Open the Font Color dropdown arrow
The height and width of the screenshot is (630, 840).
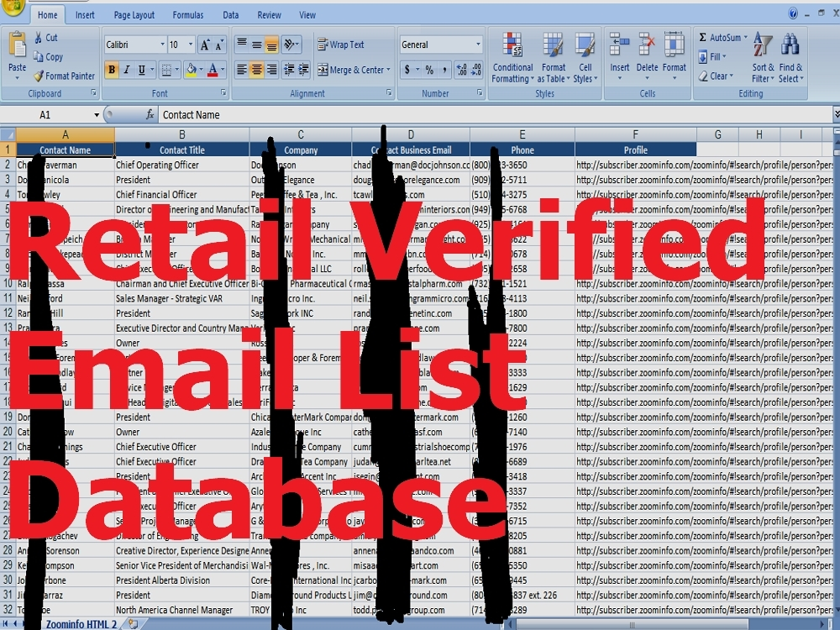tap(223, 70)
